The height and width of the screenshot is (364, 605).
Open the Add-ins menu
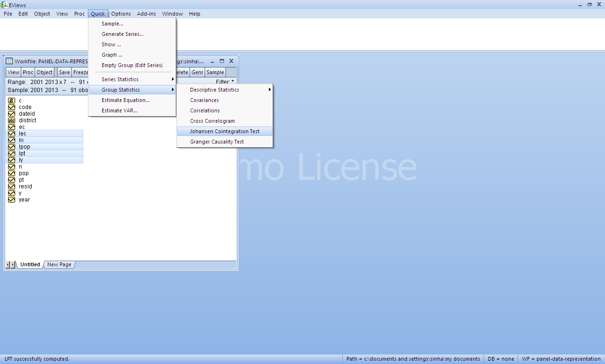pos(147,14)
